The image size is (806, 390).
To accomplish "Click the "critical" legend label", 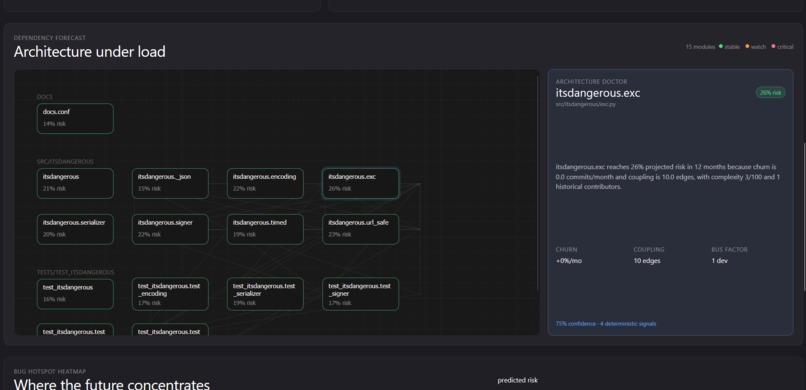I will (785, 47).
